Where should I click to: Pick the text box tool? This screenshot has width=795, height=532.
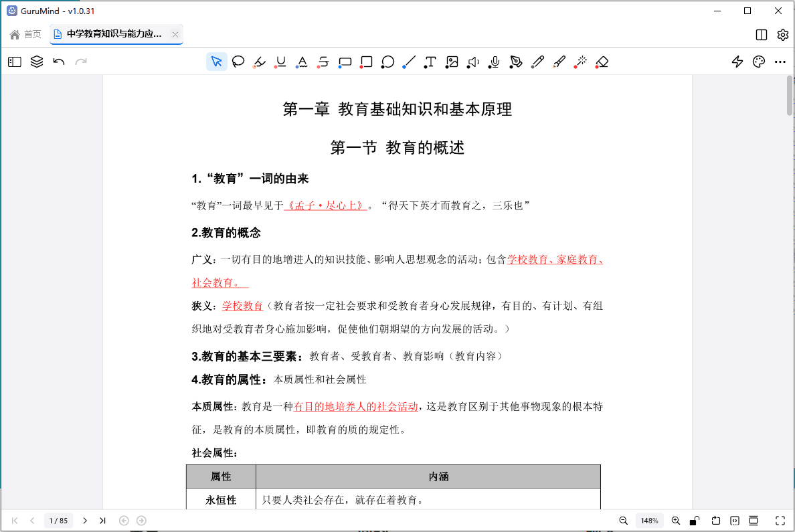pos(430,62)
